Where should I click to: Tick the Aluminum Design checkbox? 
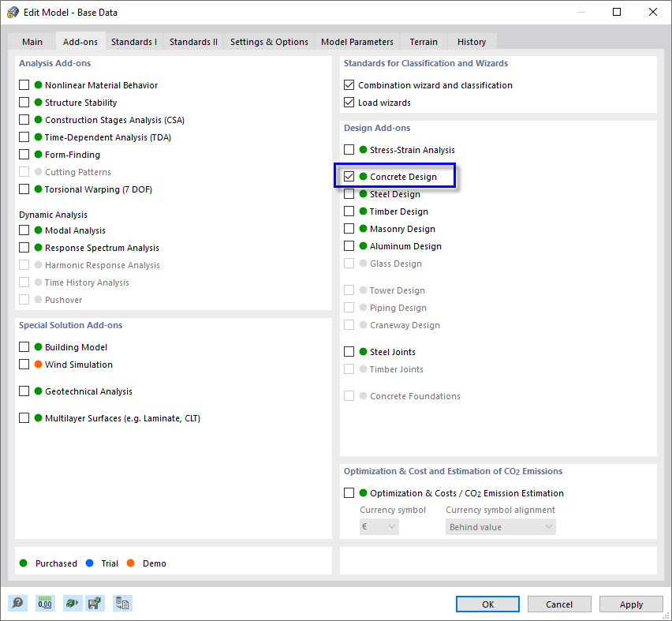click(x=349, y=245)
